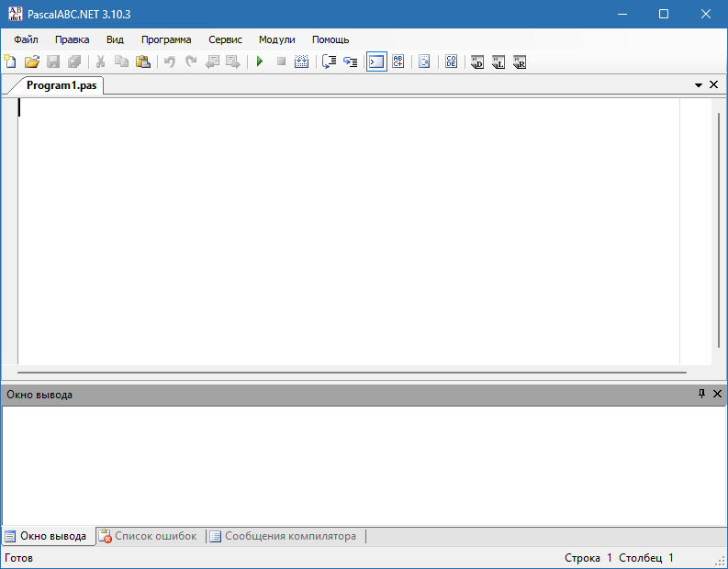The image size is (728, 569).
Task: Open the editor tab list dropdown arrow
Action: point(699,85)
